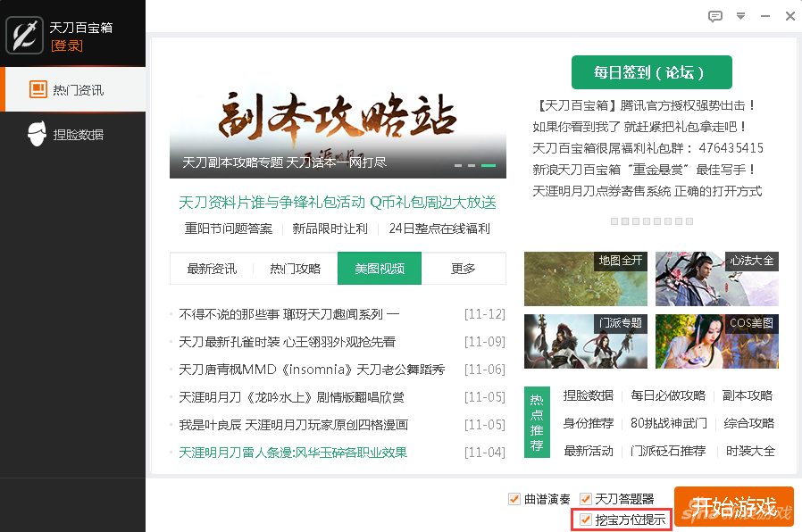
Task: Open news line 天刀百宝箱很屌福利礼包群
Action: (648, 148)
